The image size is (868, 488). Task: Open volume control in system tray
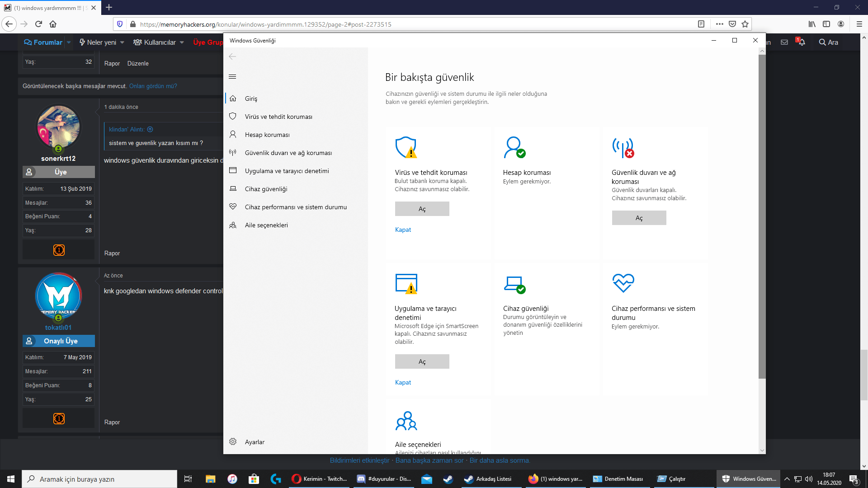(809, 479)
